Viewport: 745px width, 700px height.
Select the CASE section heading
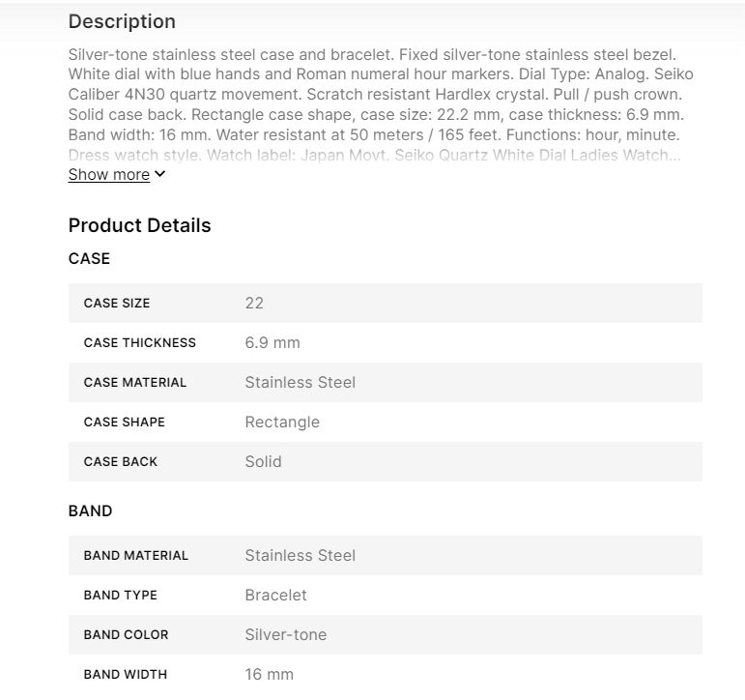point(89,258)
